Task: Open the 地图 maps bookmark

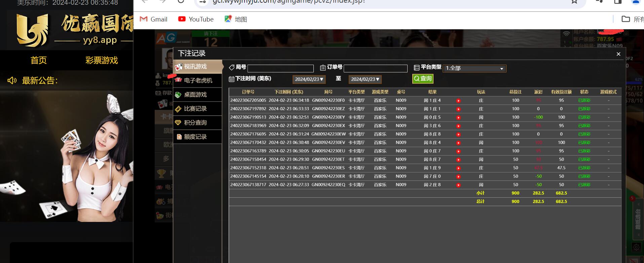Action: pos(236,19)
